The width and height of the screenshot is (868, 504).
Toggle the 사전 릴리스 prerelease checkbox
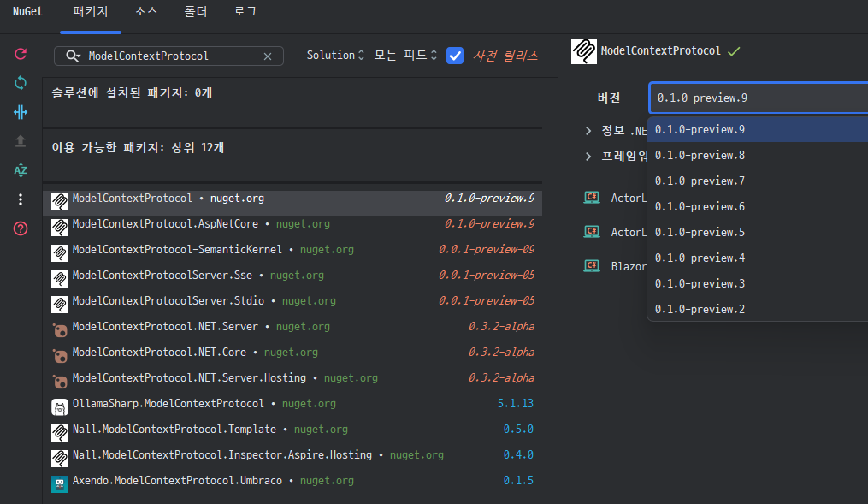pos(455,56)
